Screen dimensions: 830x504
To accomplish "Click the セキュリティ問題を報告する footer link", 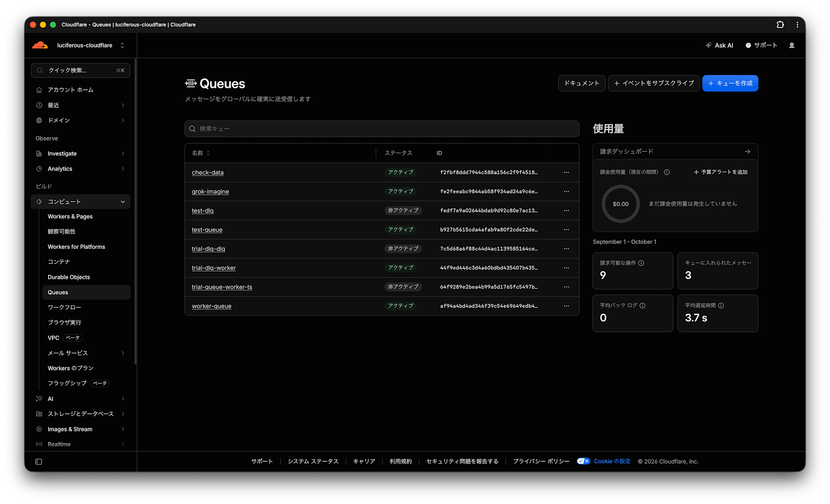I will 462,461.
